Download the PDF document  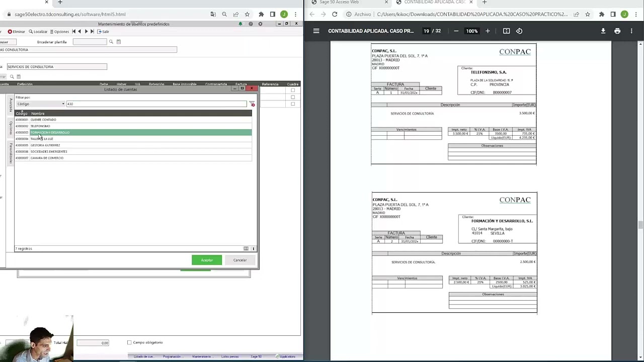(x=603, y=31)
